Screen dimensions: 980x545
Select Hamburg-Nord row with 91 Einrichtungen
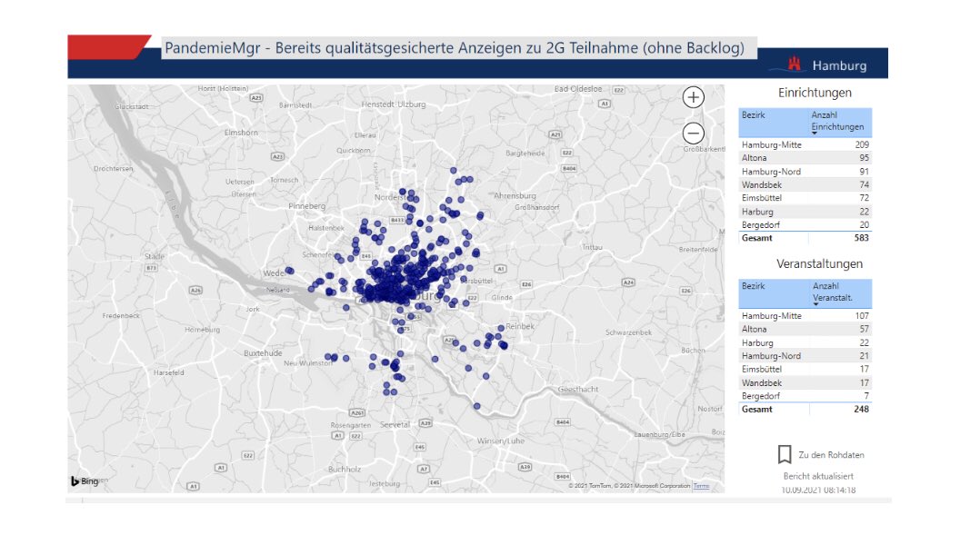click(805, 172)
